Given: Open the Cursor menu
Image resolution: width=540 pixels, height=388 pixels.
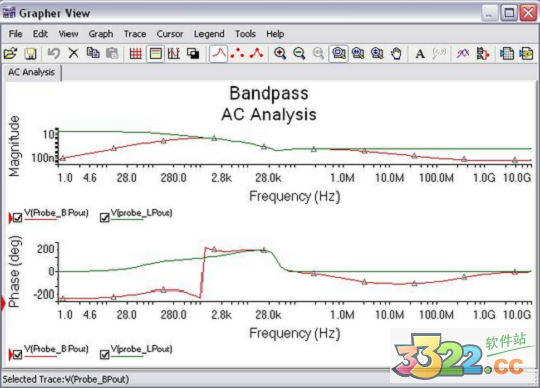Looking at the screenshot, I should click(x=170, y=34).
